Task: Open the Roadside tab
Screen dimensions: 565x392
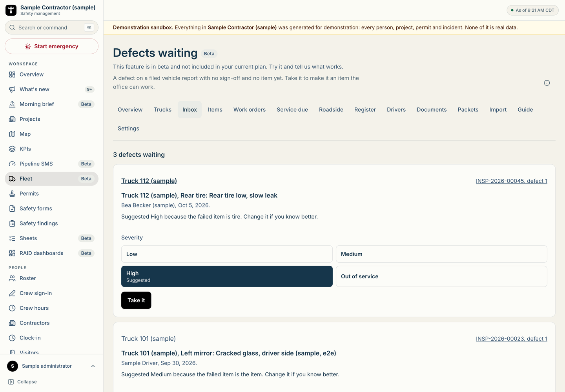Action: click(331, 110)
